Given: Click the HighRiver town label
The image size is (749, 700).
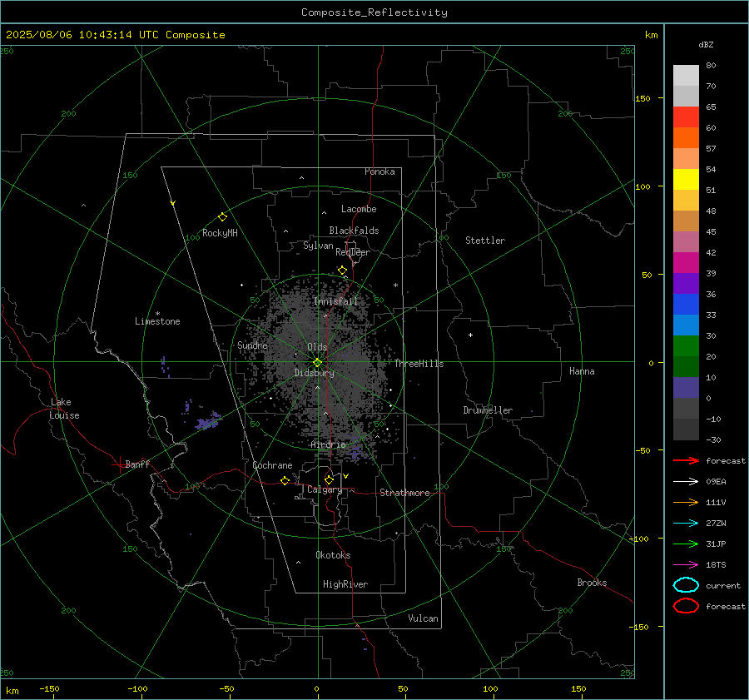Looking at the screenshot, I should pyautogui.click(x=345, y=584).
